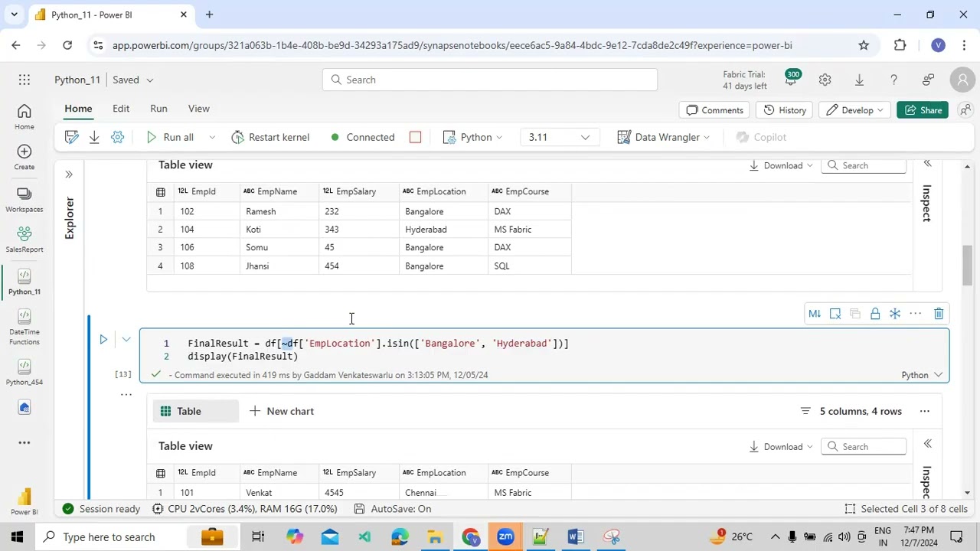Screen dimensions: 980x551
Task: Open more cell options ellipsis in cell toolbar
Action: [916, 314]
